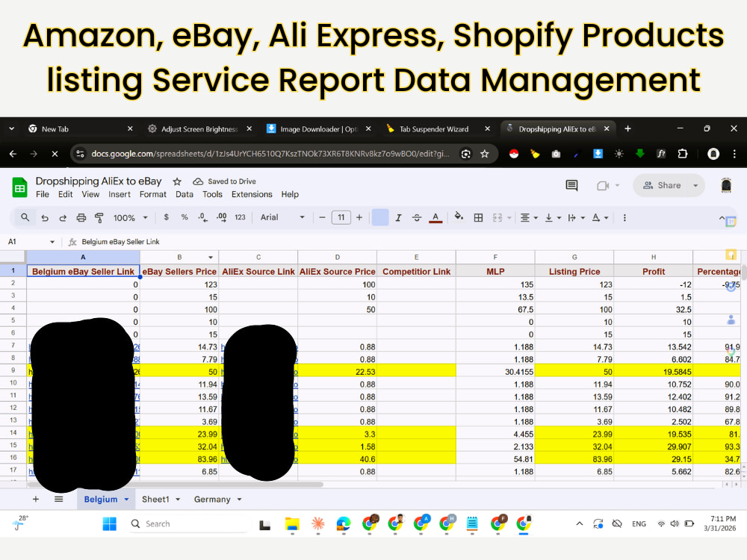Open the File menu
This screenshot has width=747, height=560.
pyautogui.click(x=43, y=194)
